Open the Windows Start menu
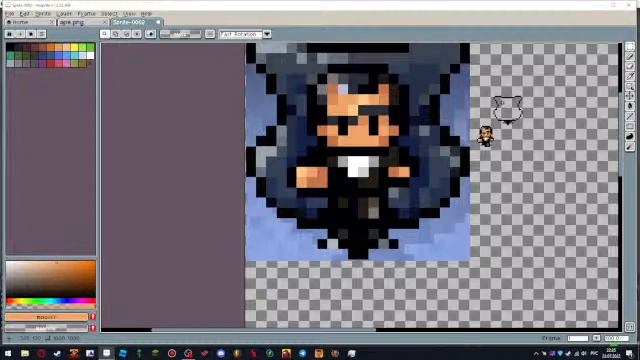Image resolution: width=640 pixels, height=360 pixels. point(8,353)
